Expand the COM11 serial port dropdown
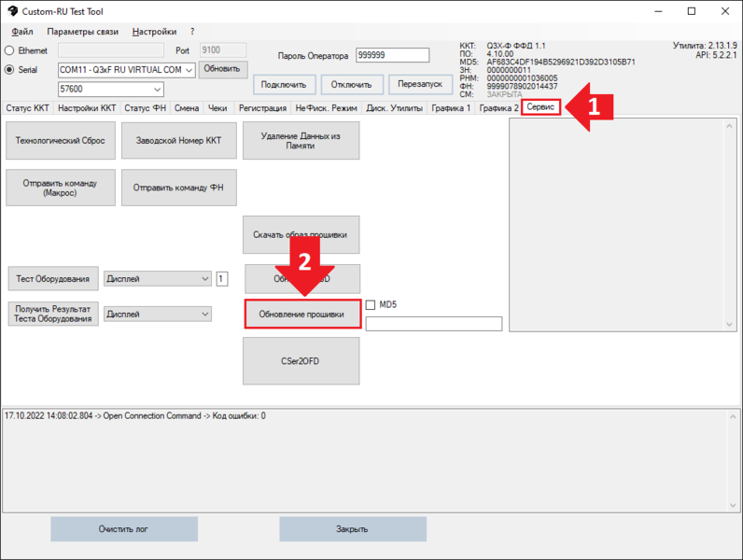 coord(189,70)
